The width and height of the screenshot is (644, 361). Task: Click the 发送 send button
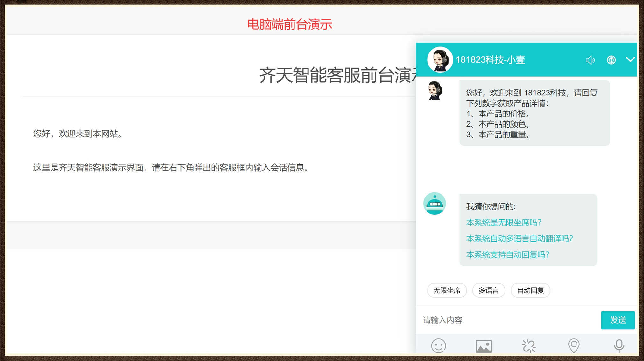click(618, 320)
